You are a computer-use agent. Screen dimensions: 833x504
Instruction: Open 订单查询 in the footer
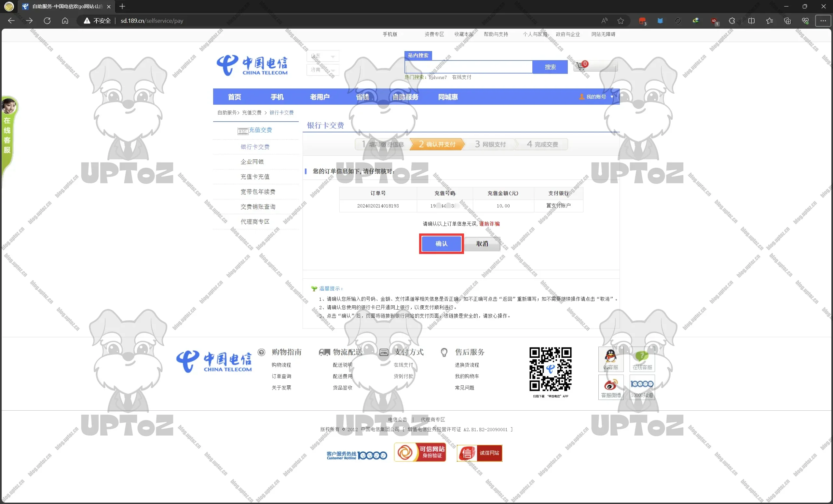(x=281, y=376)
